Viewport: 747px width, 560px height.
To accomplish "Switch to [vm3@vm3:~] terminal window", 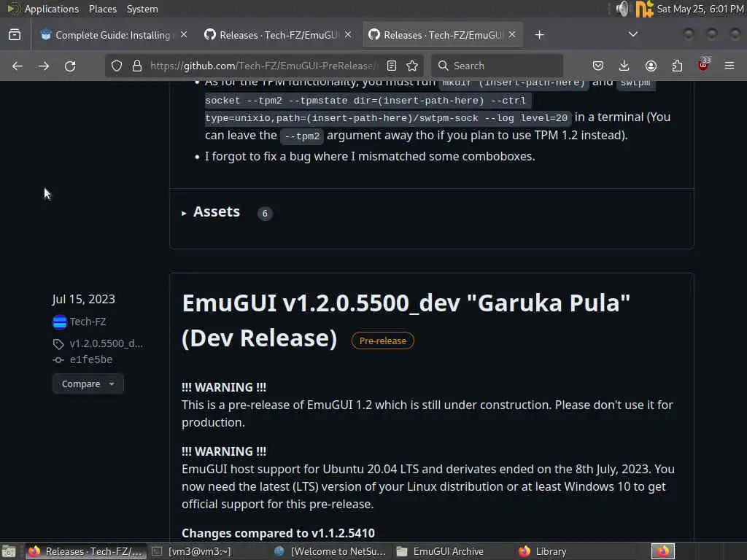I will tap(192, 551).
